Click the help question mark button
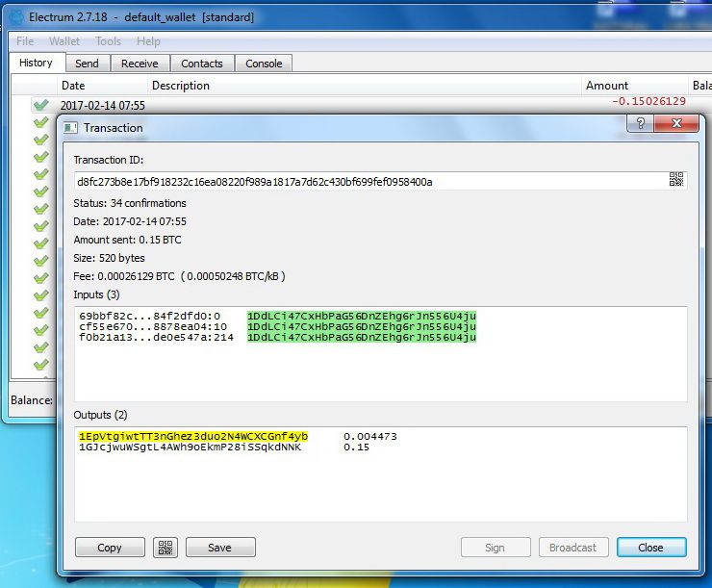The height and width of the screenshot is (588, 712). point(640,123)
